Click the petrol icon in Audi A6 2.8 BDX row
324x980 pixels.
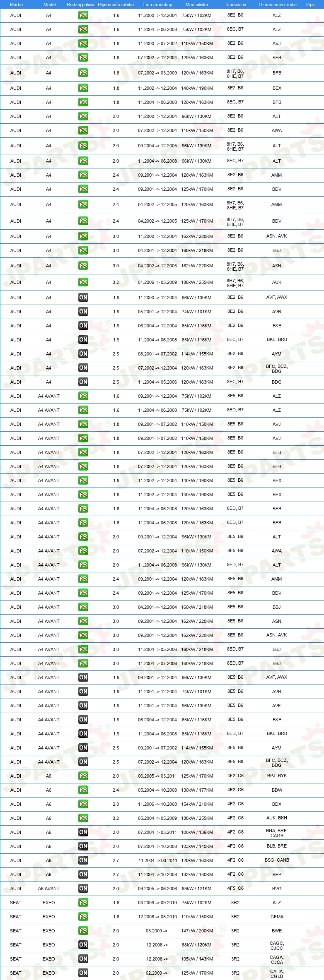coord(83,804)
